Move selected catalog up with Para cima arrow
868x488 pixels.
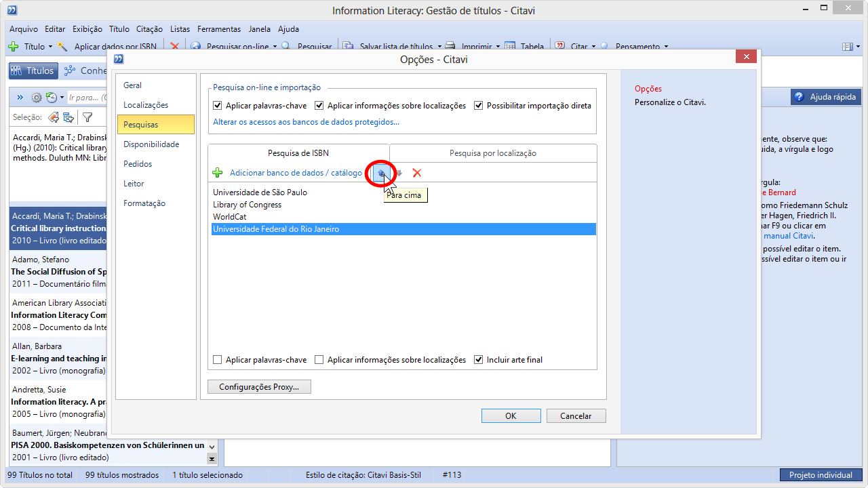pyautogui.click(x=381, y=173)
